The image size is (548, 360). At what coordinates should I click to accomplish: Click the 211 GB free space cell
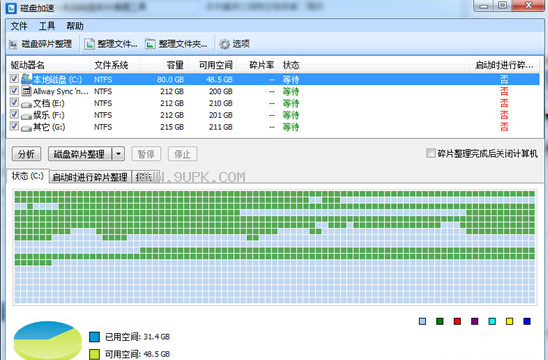coord(221,127)
